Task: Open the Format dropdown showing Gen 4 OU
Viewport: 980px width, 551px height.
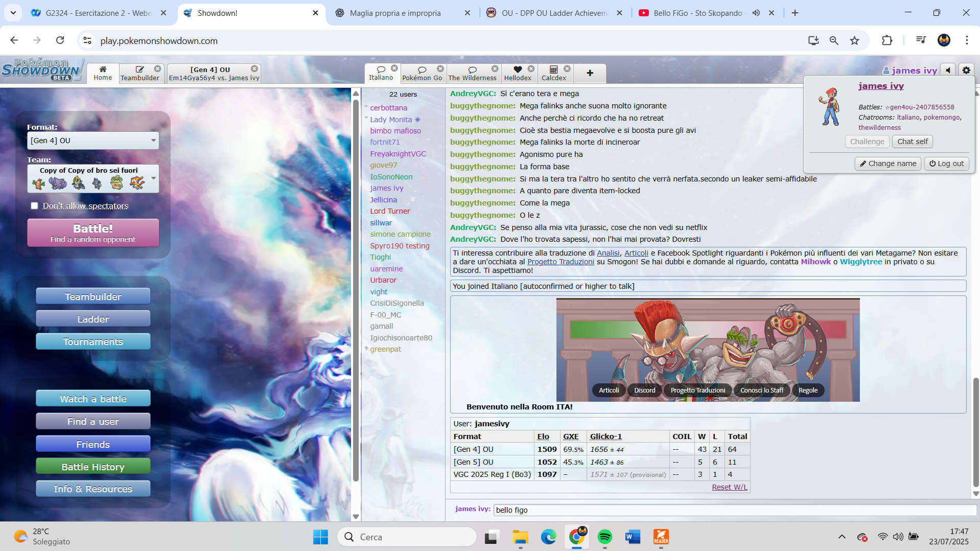Action: [93, 141]
